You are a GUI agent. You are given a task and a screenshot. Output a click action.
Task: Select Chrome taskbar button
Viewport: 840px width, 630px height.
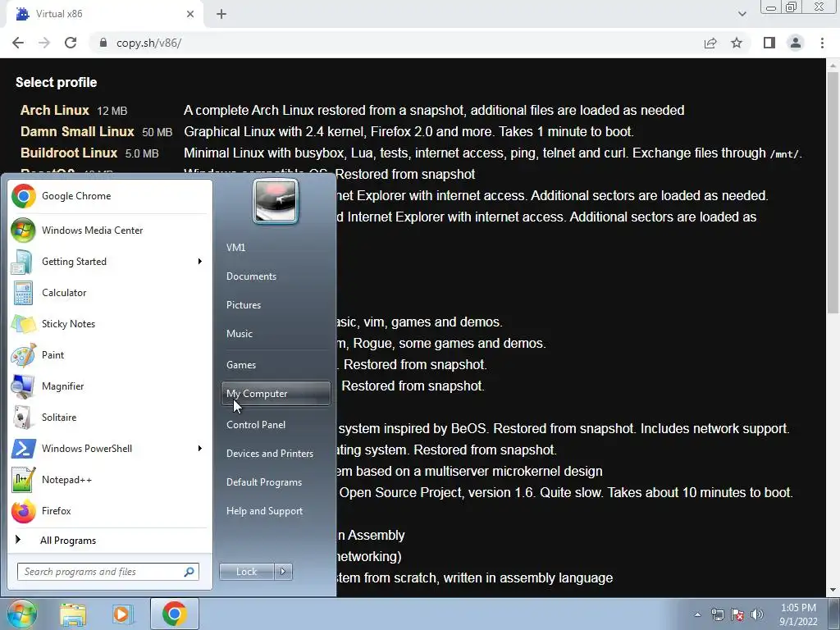click(174, 614)
